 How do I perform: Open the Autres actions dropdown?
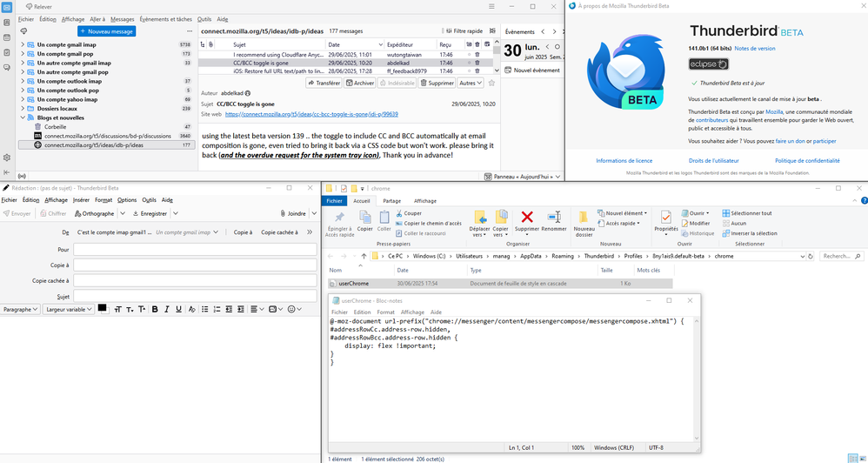tap(471, 84)
